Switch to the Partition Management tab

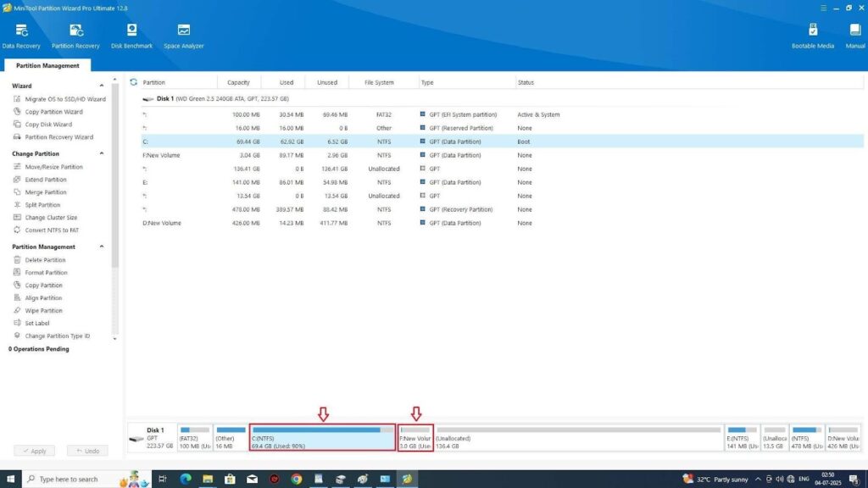(47, 65)
